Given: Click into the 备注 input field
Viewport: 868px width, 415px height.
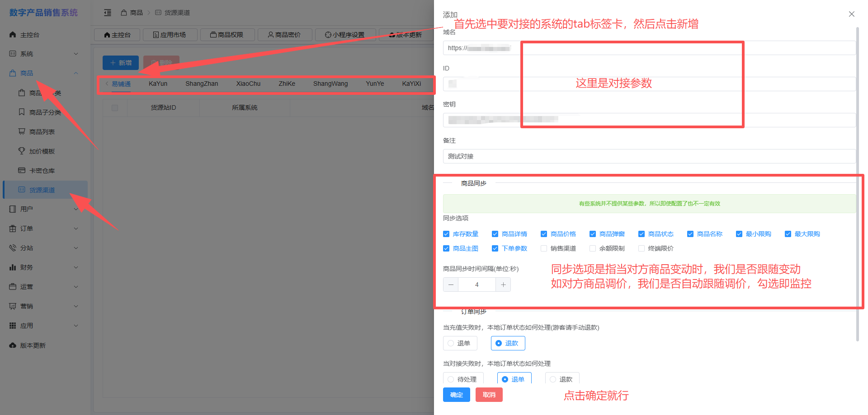Looking at the screenshot, I should (x=649, y=156).
